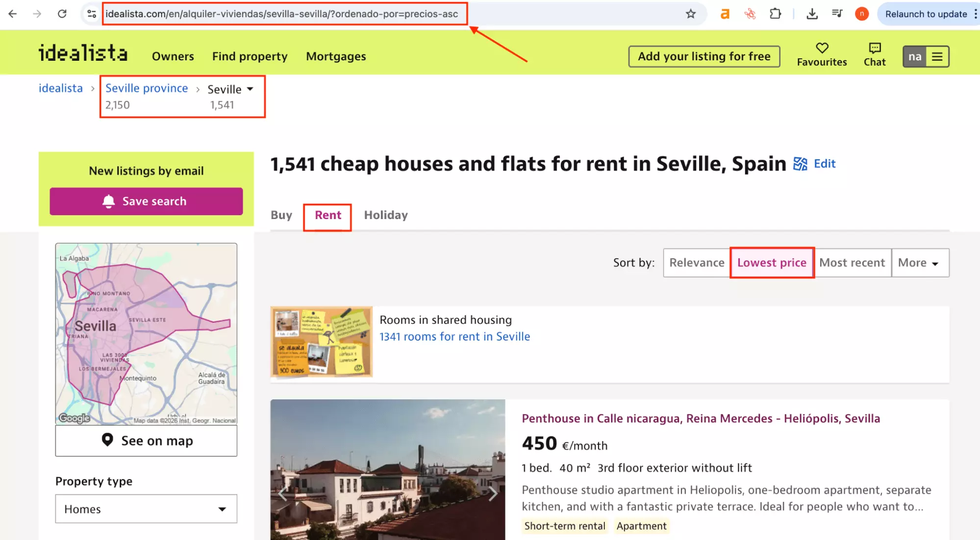Viewport: 980px width, 540px height.
Task: Open the Homes property type dropdown
Action: [x=146, y=509]
